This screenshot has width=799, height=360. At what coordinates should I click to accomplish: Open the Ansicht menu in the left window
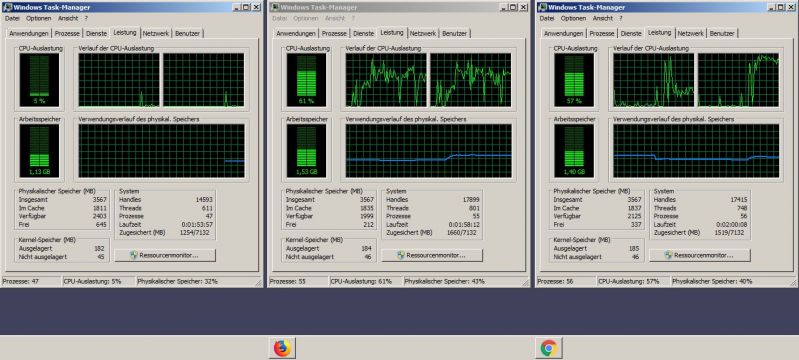(x=68, y=18)
